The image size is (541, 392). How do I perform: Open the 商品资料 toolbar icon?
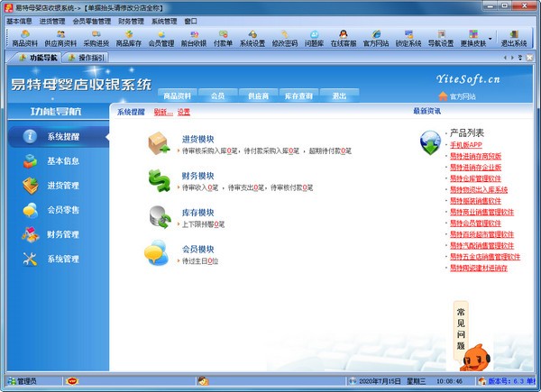[x=24, y=38]
